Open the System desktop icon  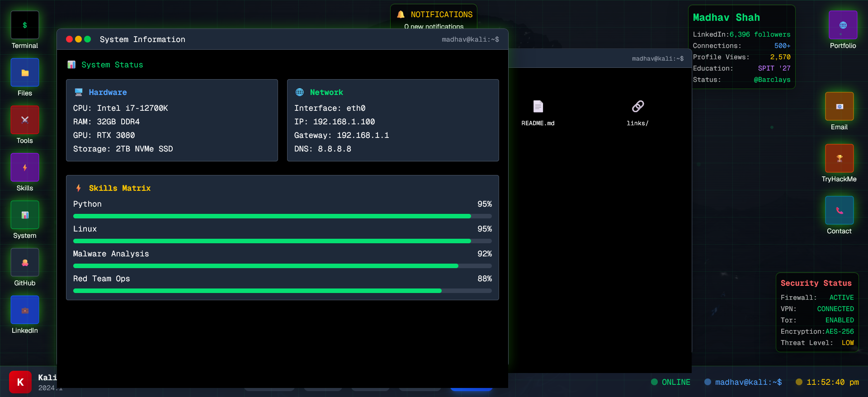(x=25, y=215)
